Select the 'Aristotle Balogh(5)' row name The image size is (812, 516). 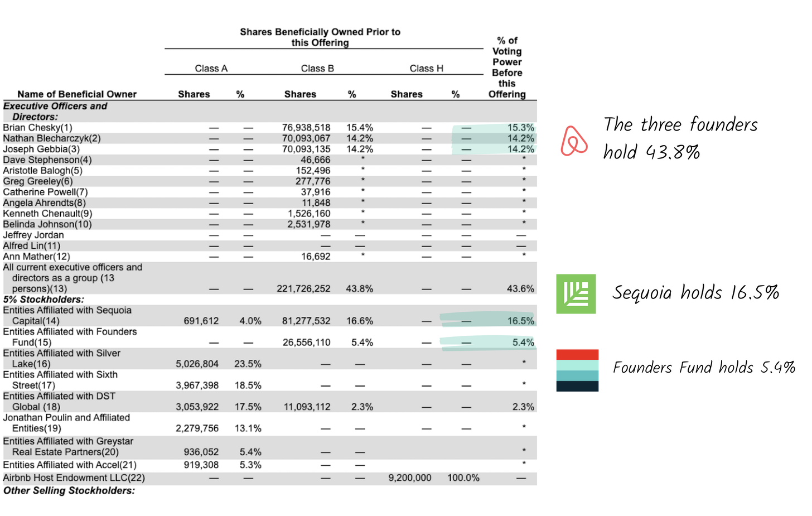(x=42, y=171)
